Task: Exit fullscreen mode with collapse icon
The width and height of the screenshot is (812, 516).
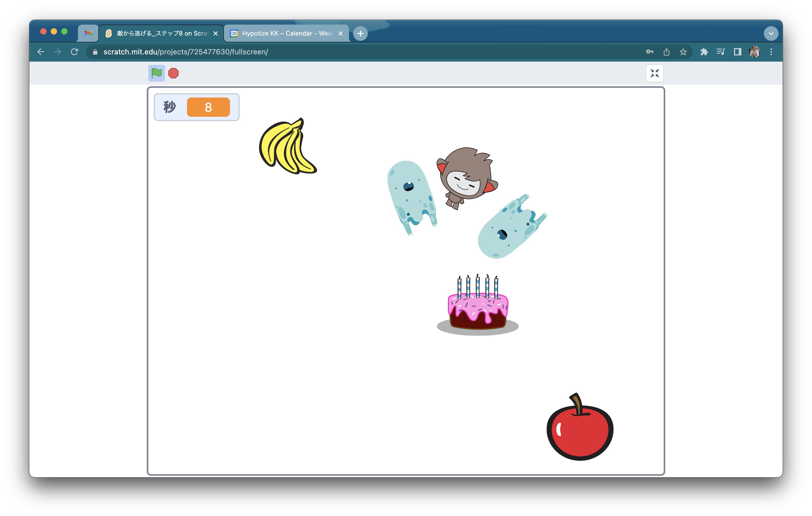Action: tap(654, 73)
